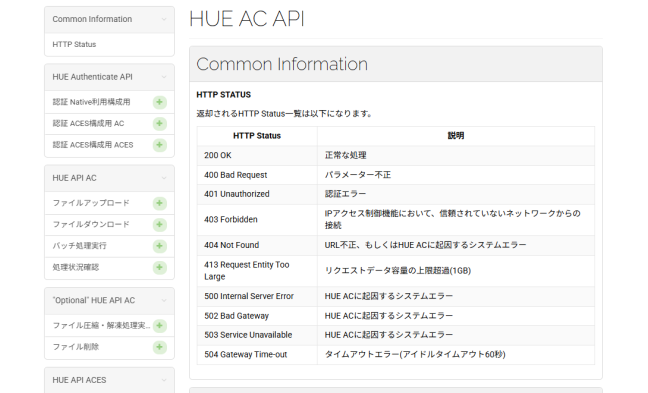Open 認証 ACES構成用 AC sidebar entry
Screen dimensions: 648x393
(x=88, y=124)
